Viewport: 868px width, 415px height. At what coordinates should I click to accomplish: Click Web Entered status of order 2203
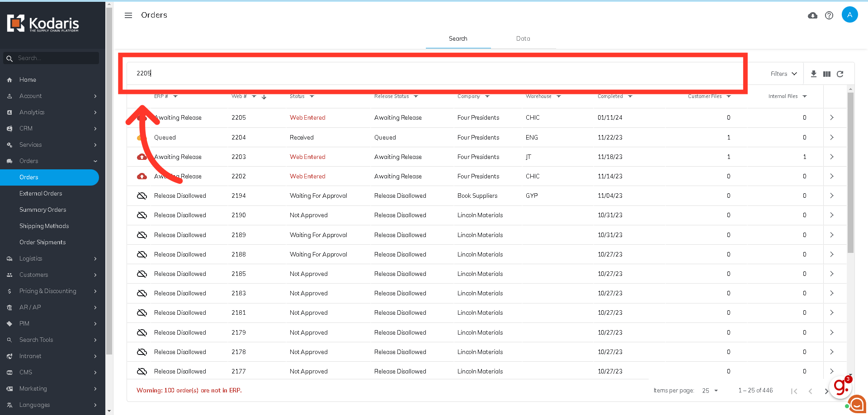[307, 157]
